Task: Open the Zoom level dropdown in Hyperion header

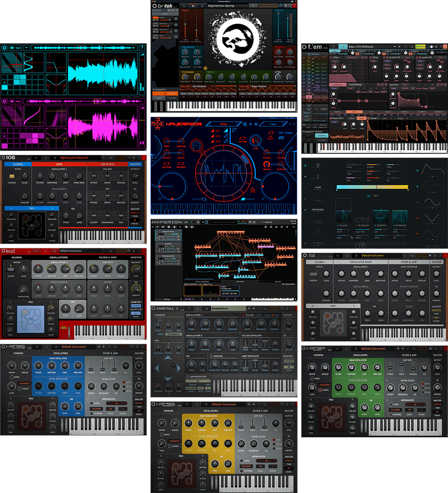Action: click(192, 222)
